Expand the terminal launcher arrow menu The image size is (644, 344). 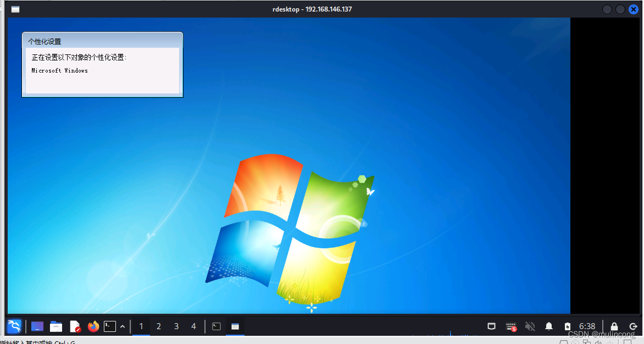click(123, 327)
